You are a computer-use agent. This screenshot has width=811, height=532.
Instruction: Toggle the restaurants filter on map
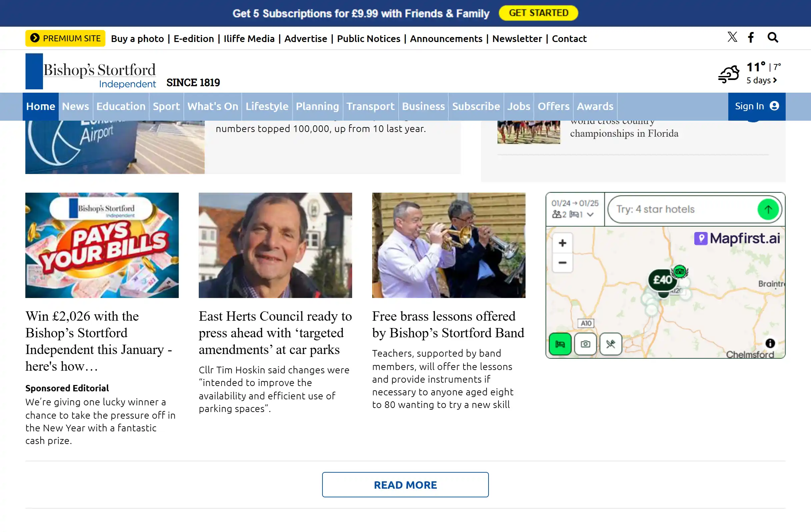(x=610, y=344)
